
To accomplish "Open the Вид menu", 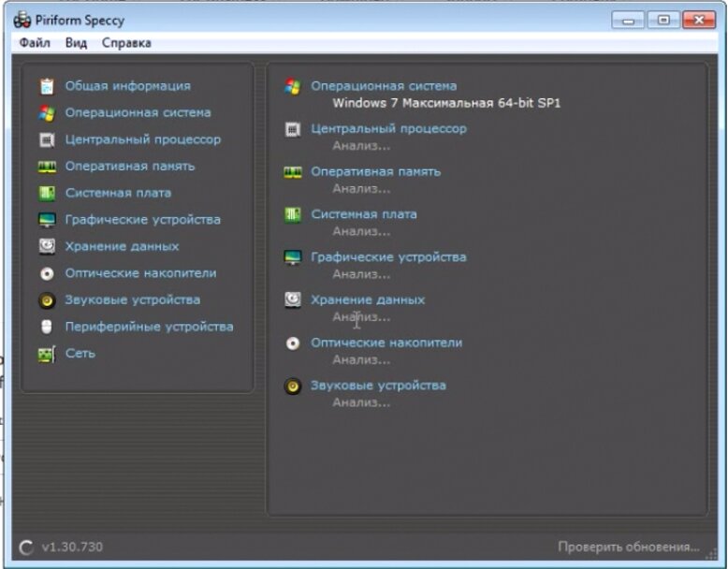I will click(76, 43).
